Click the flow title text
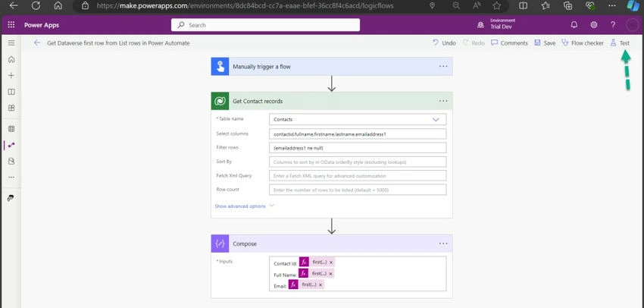Viewport: 644px width, 308px height. coord(118,42)
